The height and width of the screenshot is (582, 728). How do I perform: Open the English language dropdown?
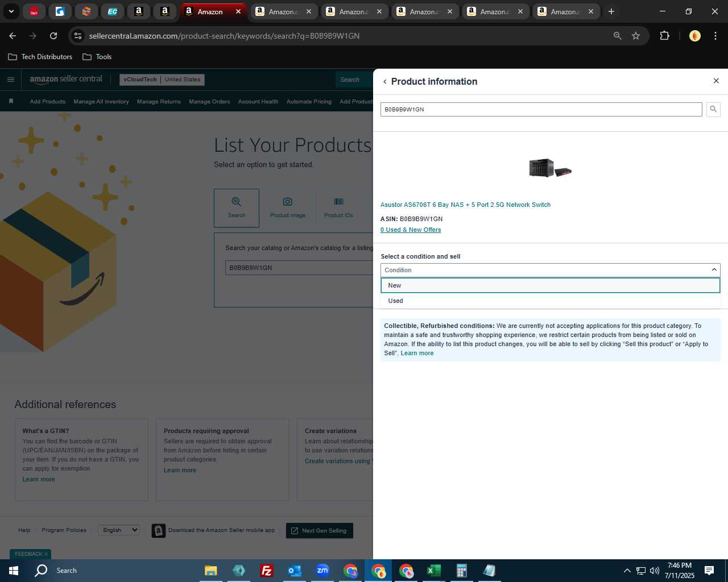(119, 530)
